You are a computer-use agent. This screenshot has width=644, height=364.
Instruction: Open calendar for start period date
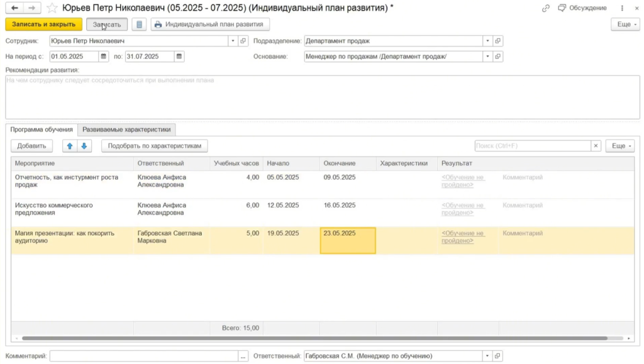pyautogui.click(x=104, y=57)
